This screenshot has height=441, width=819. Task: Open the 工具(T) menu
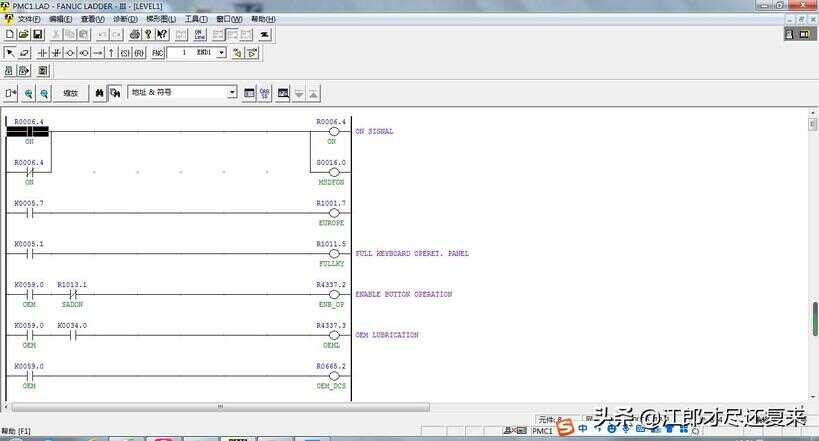tap(196, 19)
